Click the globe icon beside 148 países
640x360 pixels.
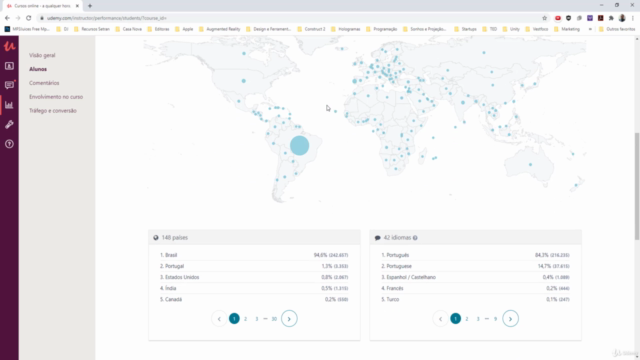[156, 238]
